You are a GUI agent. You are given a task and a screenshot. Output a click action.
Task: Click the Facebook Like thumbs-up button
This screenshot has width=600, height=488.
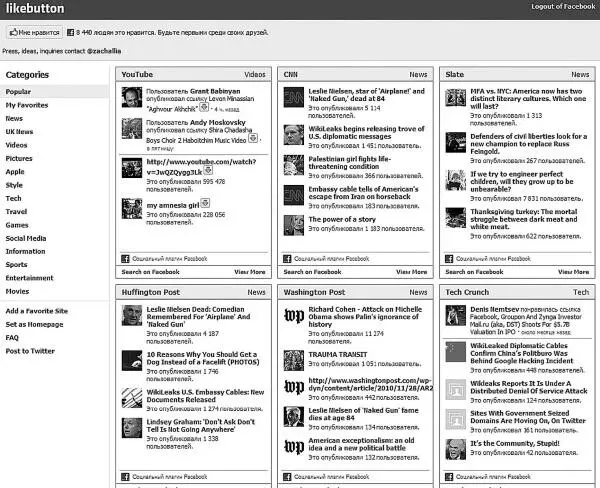click(x=34, y=33)
